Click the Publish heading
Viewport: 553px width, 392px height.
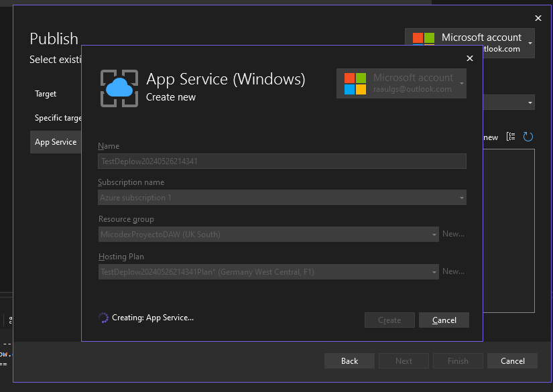(54, 38)
